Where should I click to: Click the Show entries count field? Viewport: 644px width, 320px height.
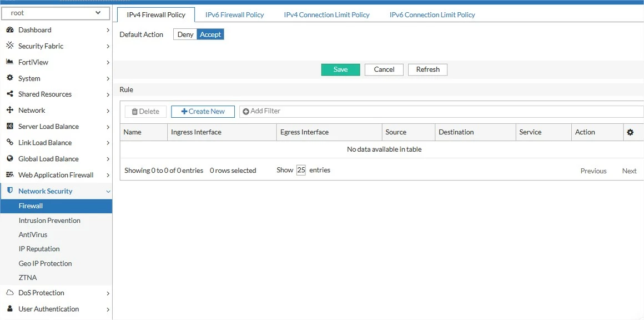[301, 170]
